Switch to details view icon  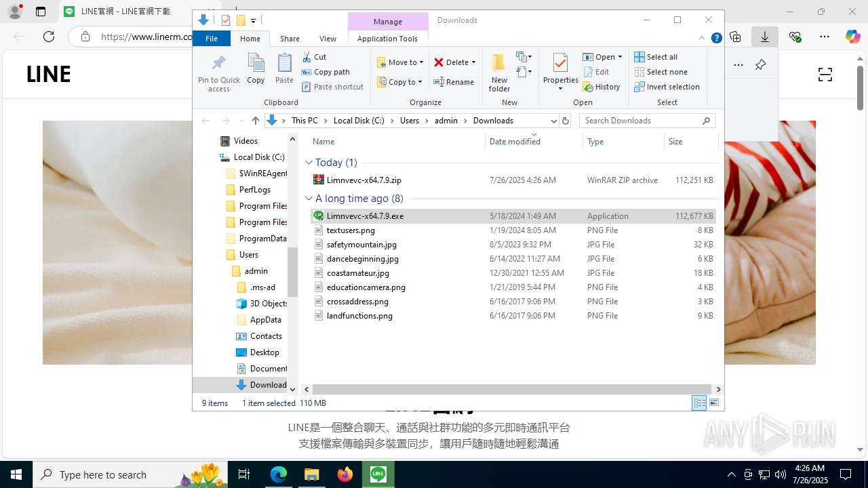click(x=699, y=403)
